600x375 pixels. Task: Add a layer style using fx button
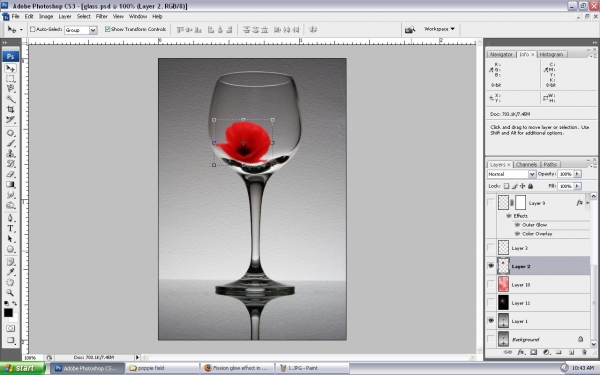(521, 352)
